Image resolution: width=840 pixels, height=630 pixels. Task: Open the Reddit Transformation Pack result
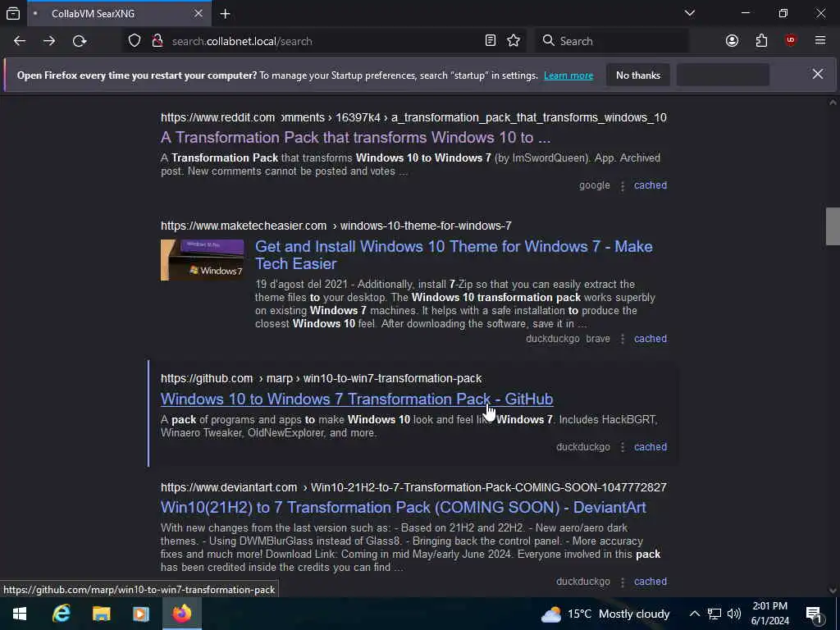pos(355,138)
